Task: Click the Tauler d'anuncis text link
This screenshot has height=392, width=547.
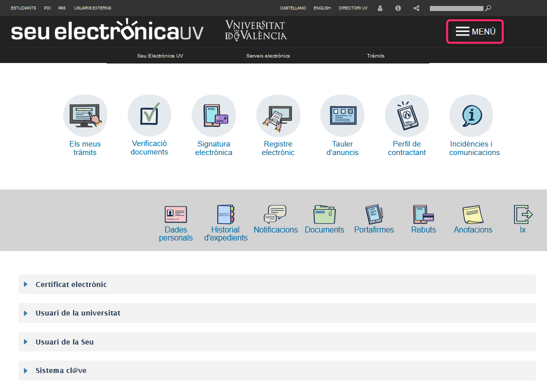Action: (x=342, y=148)
